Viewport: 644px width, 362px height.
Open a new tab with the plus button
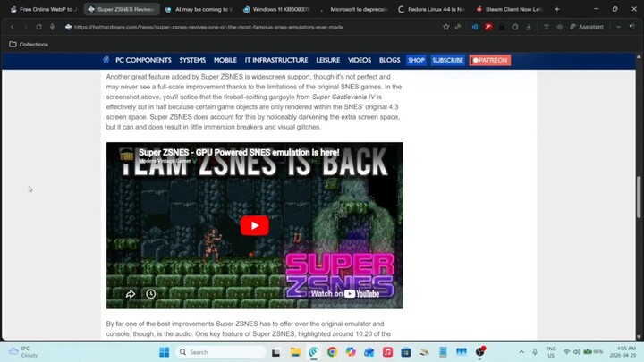coord(557,9)
